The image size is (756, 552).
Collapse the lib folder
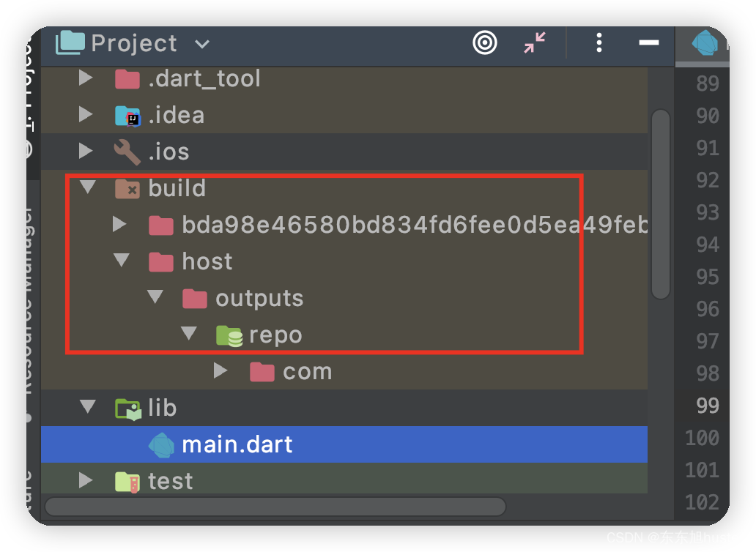[x=88, y=408]
